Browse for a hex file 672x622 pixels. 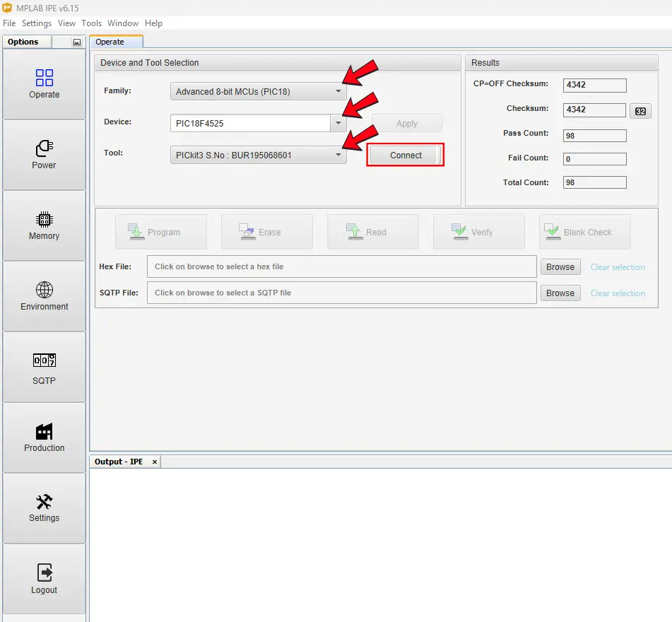click(x=560, y=267)
